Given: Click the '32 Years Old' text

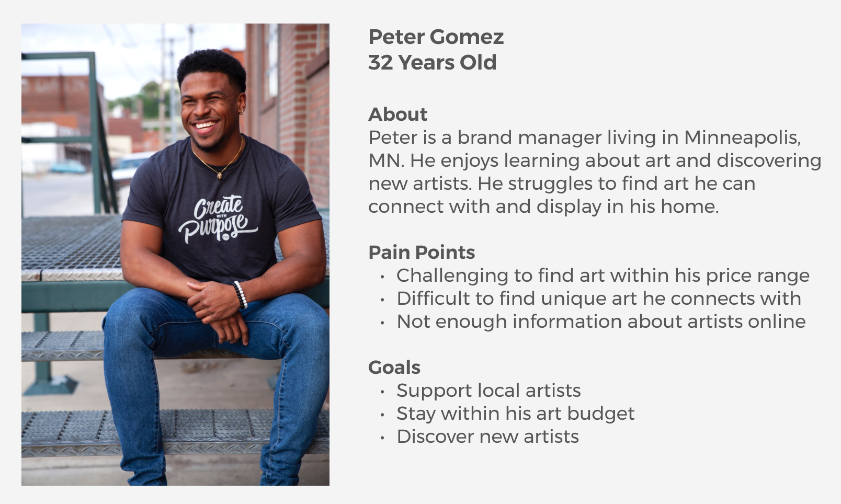Looking at the screenshot, I should click(433, 62).
